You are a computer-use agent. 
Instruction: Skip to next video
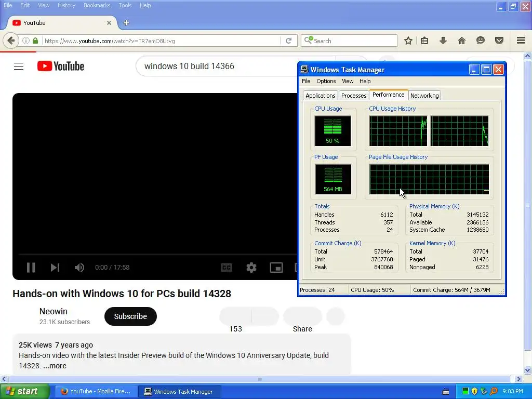[55, 268]
